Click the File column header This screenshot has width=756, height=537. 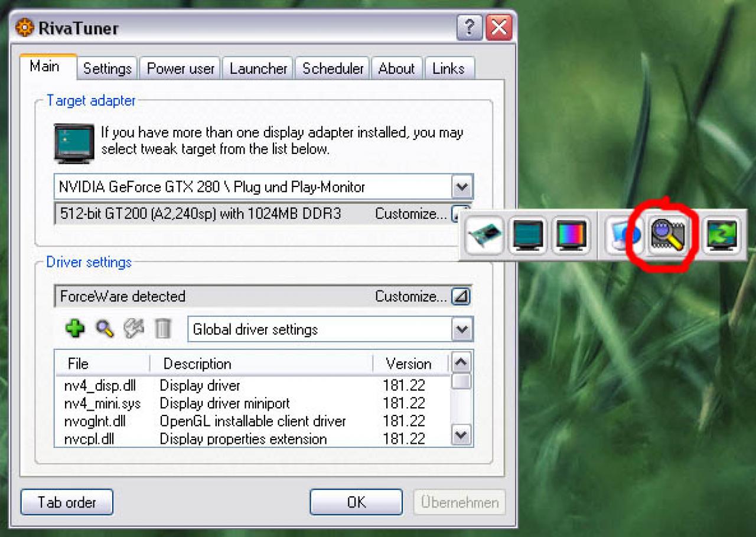103,364
